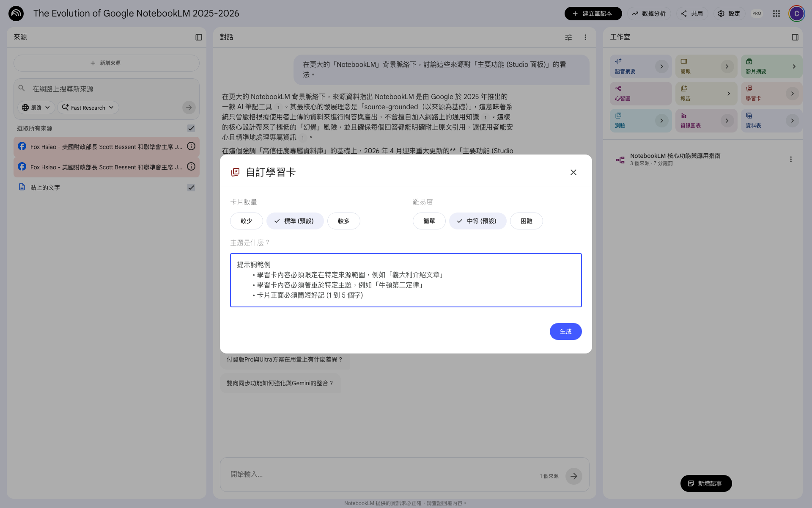Click 建立筆記本 create notebook button
The height and width of the screenshot is (508, 812).
pyautogui.click(x=593, y=14)
